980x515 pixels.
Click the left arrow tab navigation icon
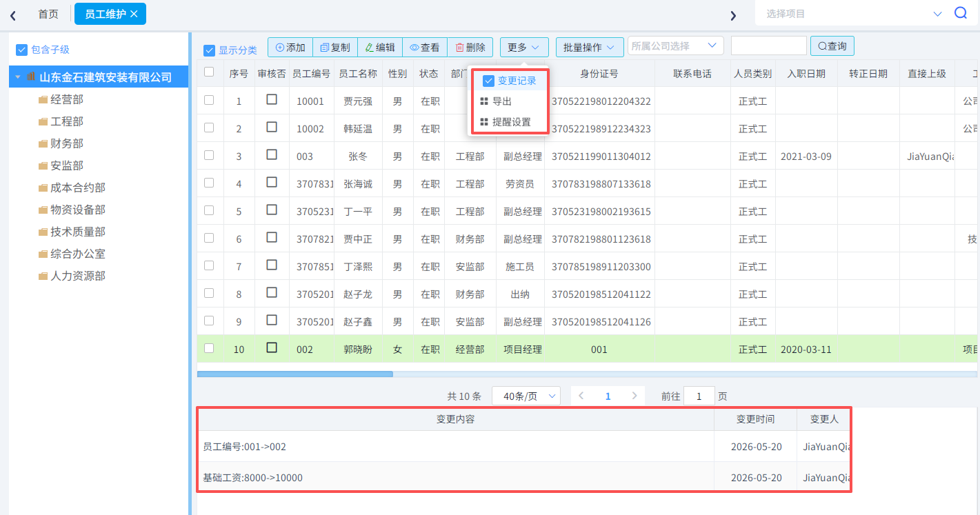tap(13, 15)
